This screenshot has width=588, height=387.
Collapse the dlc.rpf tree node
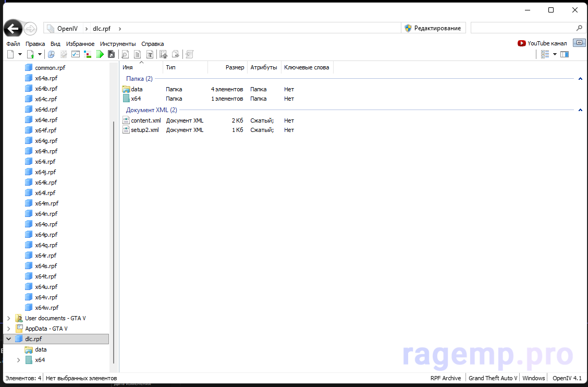[8, 339]
